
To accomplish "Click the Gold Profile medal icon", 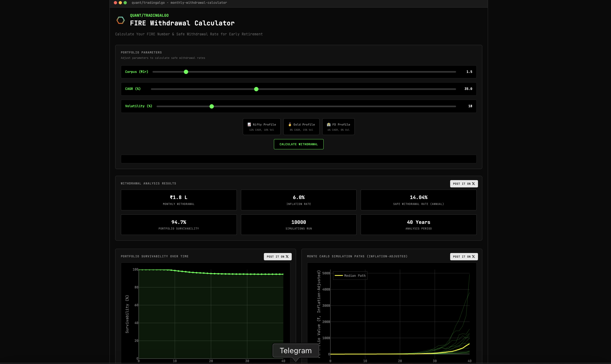I will point(290,124).
